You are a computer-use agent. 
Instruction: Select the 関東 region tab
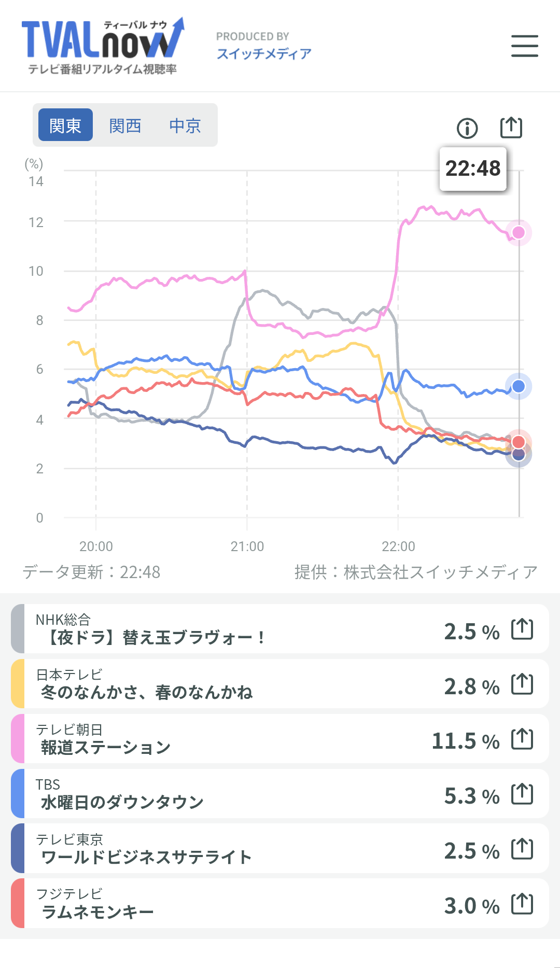coord(65,125)
